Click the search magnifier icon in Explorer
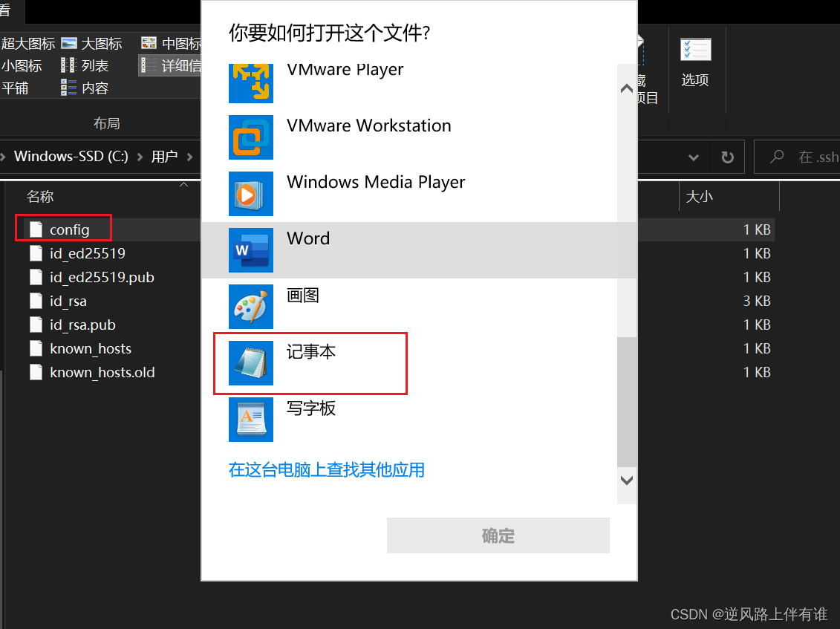 tap(776, 157)
